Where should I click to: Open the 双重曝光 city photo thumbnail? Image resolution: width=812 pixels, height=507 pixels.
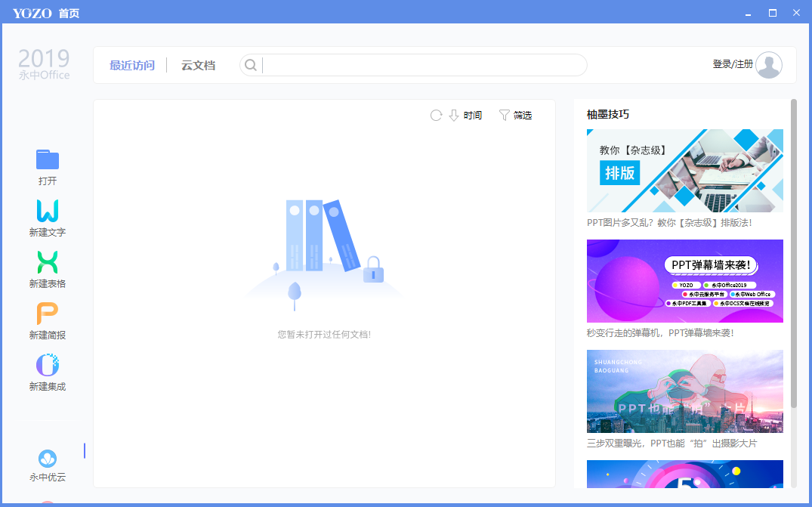click(x=684, y=391)
